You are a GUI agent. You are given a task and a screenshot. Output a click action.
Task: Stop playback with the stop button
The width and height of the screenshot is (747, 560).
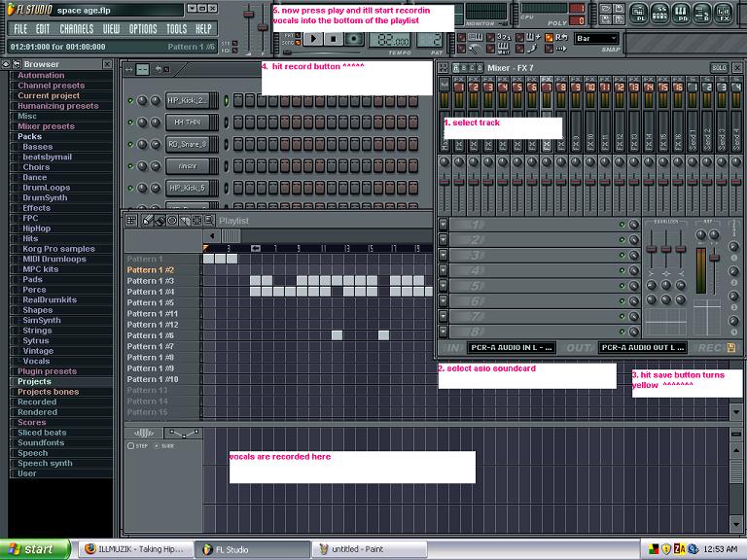tap(334, 39)
